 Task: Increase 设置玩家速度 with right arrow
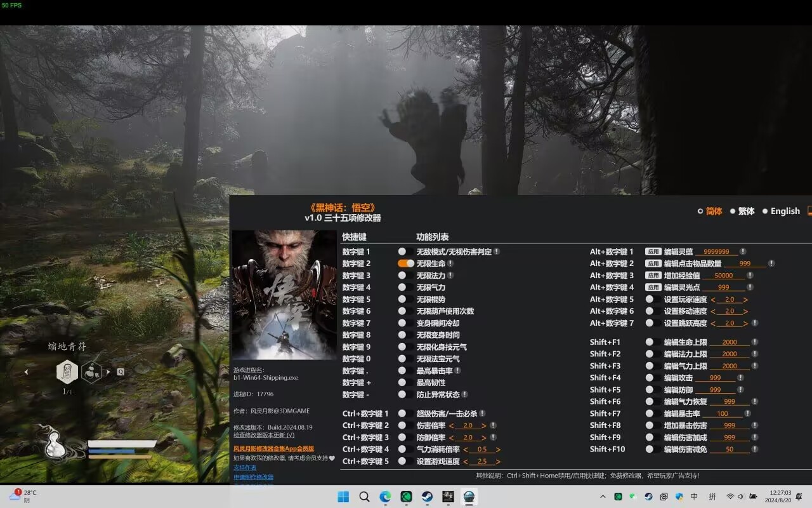coord(745,299)
